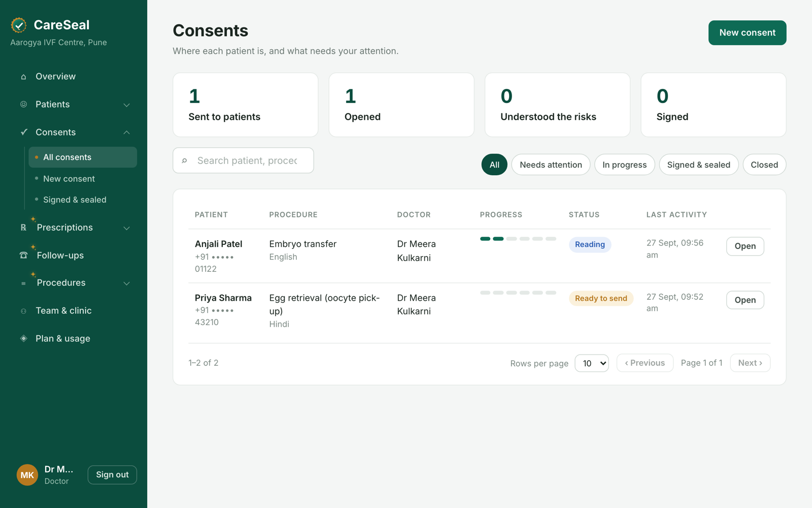Open Anjali Patel's consent
Screen dimensions: 812x508
[x=745, y=246]
